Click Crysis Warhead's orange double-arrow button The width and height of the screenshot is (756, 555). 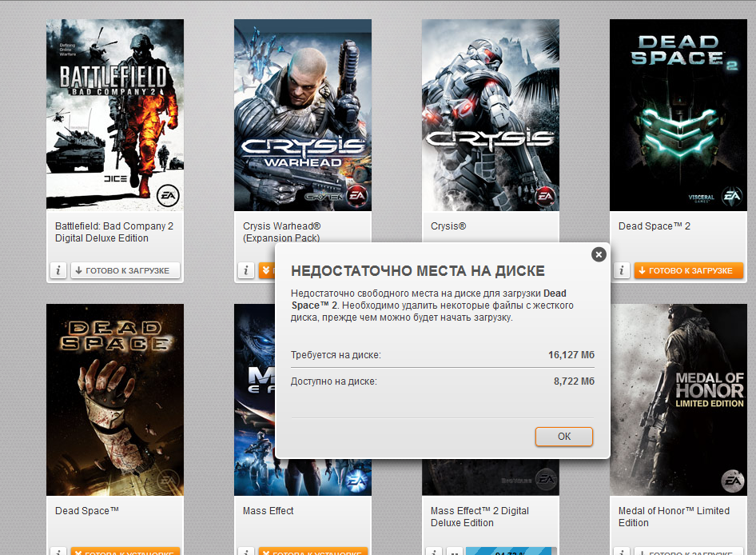267,270
